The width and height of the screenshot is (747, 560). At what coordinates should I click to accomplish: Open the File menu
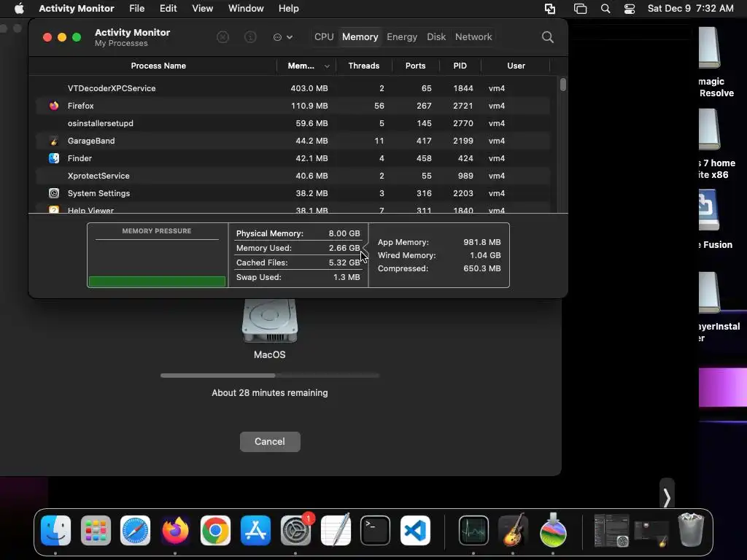pos(136,9)
